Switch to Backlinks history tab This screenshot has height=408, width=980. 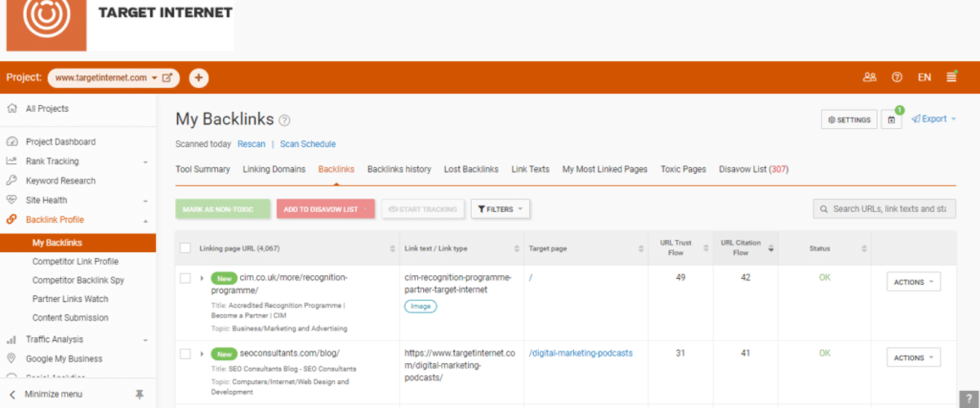coord(399,170)
